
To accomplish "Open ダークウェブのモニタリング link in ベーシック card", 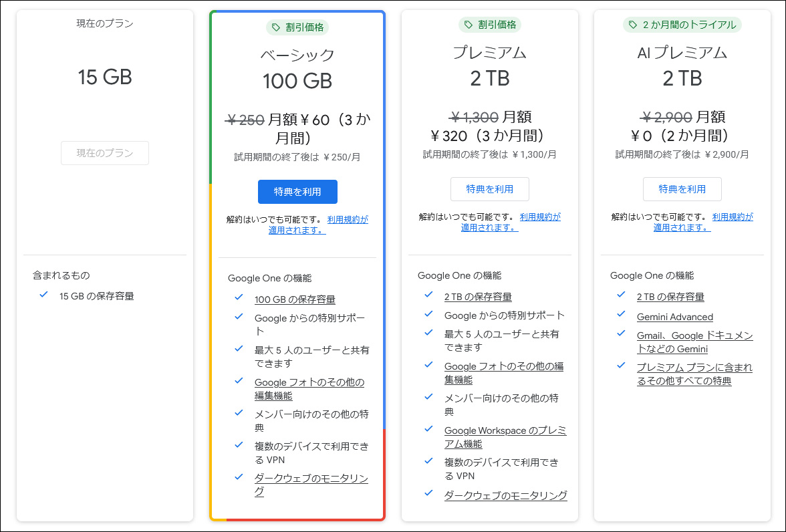I will tap(311, 485).
